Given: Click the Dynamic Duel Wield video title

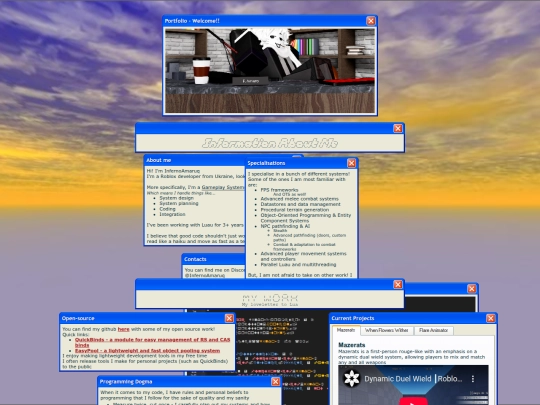Looking at the screenshot, I should tap(413, 379).
